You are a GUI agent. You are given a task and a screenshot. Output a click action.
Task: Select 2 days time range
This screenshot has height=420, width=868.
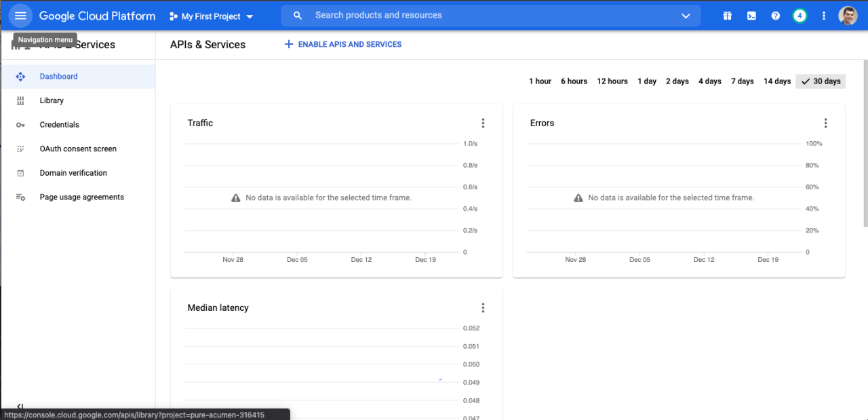677,81
